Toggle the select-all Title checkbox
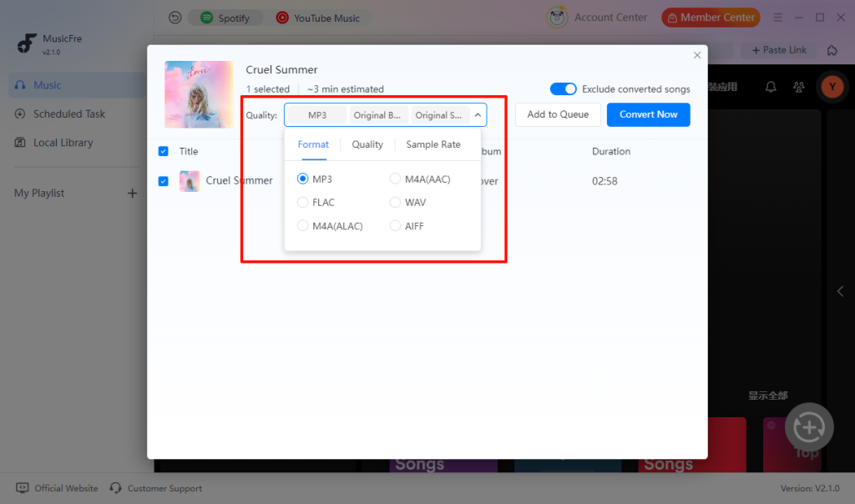This screenshot has height=504, width=855. pos(163,151)
